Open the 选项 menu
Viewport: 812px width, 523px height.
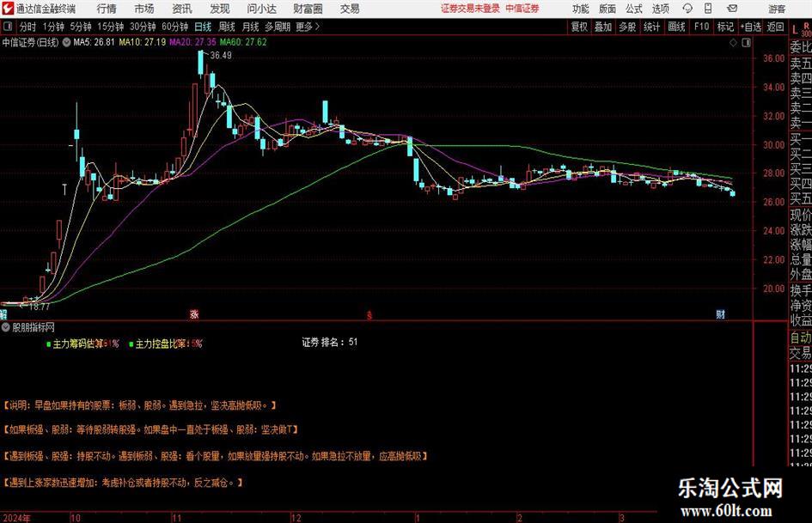660,9
